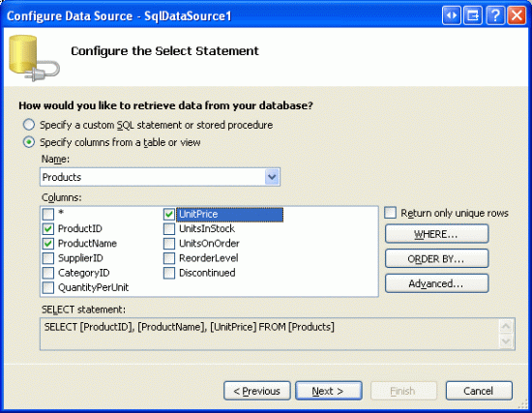Go to the Next wizard step
This screenshot has height=413, width=532.
(x=329, y=391)
